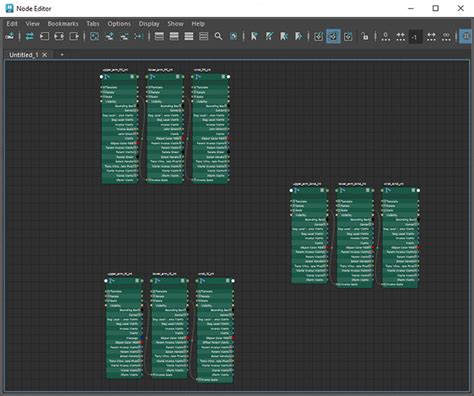Open the Edit menu
474x396 pixels.
12,24
